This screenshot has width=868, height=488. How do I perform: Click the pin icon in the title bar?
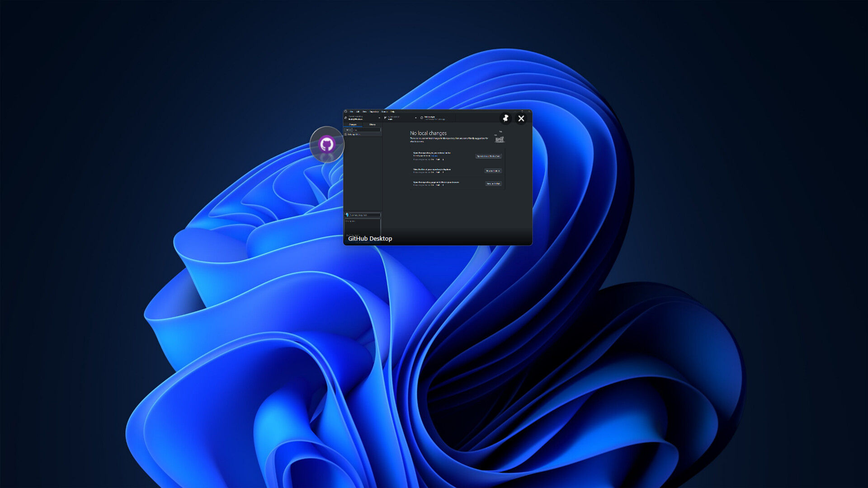pyautogui.click(x=506, y=118)
